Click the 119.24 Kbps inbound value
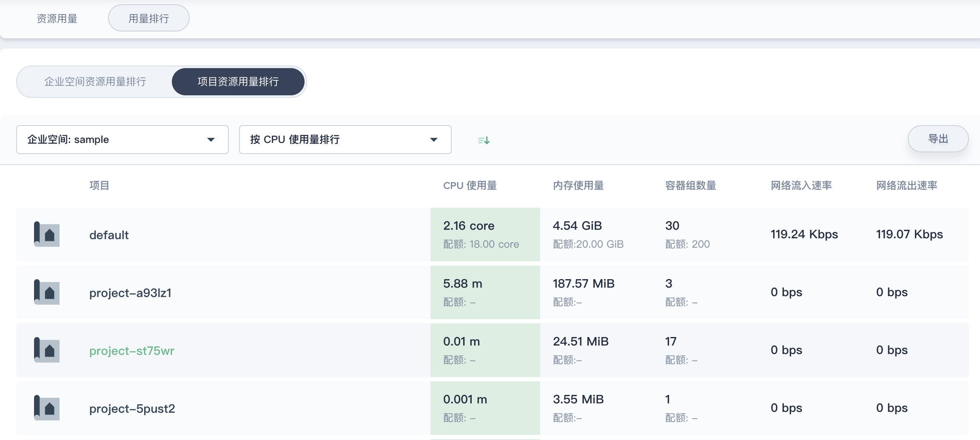The image size is (980, 440). (x=804, y=234)
